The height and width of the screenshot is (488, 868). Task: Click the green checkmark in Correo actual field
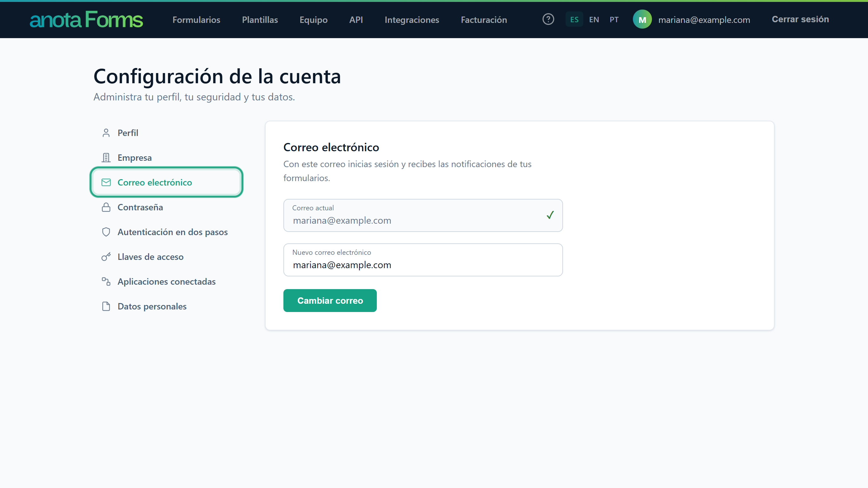[550, 215]
